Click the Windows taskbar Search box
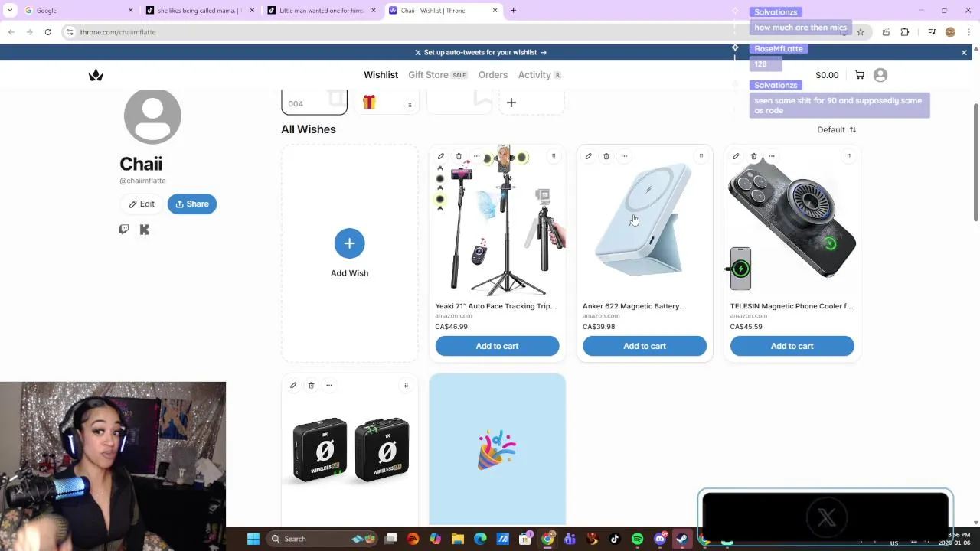Image resolution: width=980 pixels, height=551 pixels. point(322,539)
